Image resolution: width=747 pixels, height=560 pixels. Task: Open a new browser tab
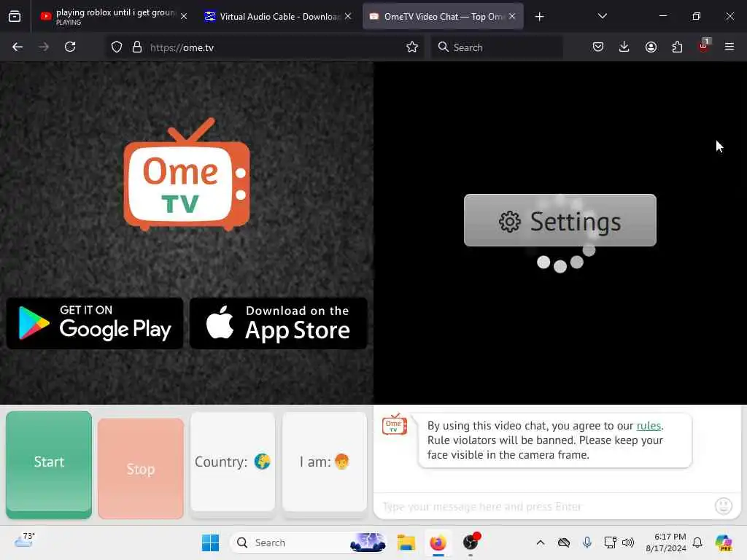pyautogui.click(x=539, y=17)
